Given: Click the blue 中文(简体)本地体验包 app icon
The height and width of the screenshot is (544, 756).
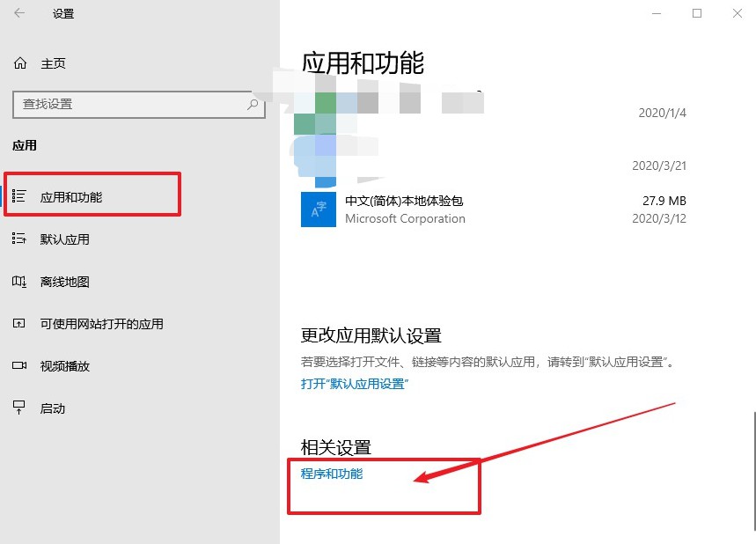Looking at the screenshot, I should coord(319,210).
